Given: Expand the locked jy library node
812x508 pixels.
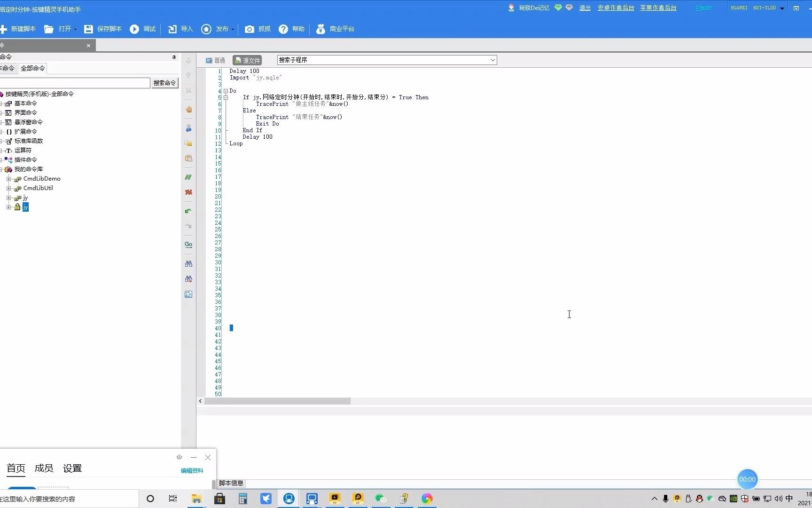Looking at the screenshot, I should [8, 207].
